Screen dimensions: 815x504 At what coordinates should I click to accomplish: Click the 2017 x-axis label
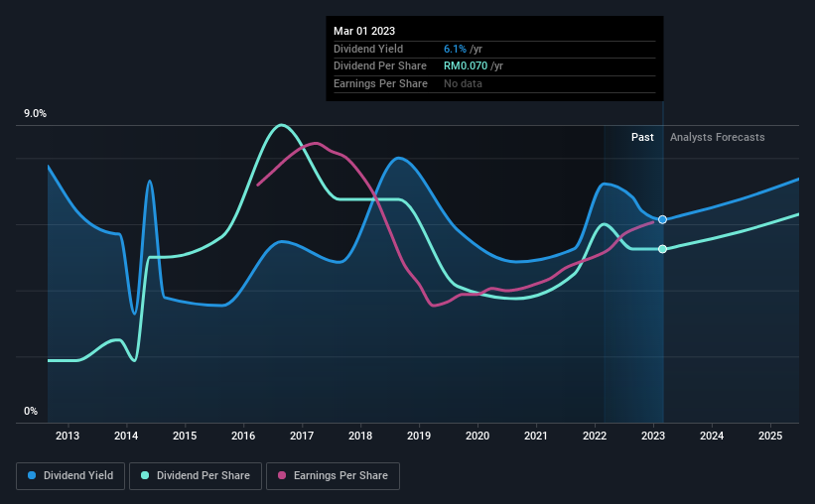coord(302,436)
